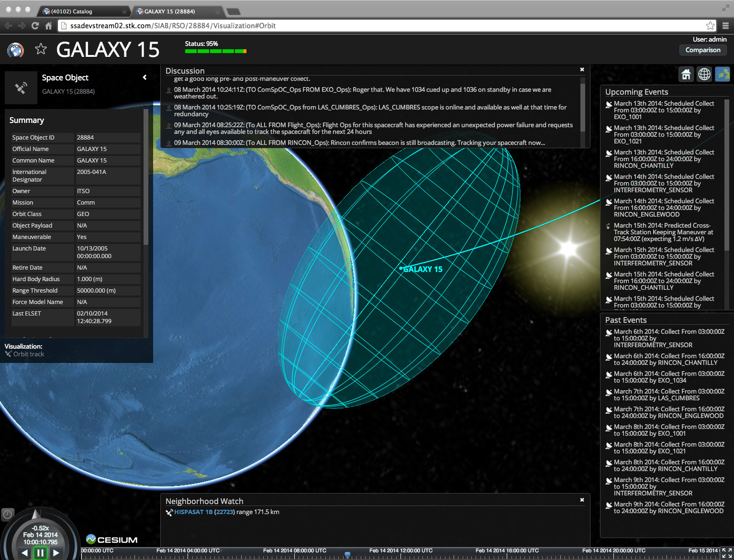Open the Chrome menu

(x=725, y=26)
